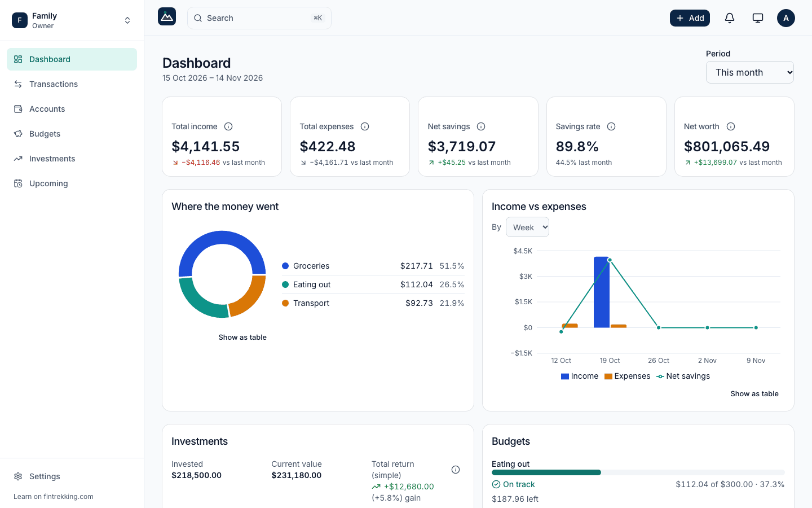The height and width of the screenshot is (508, 812).
Task: Open the Accounts page
Action: pyautogui.click(x=72, y=109)
